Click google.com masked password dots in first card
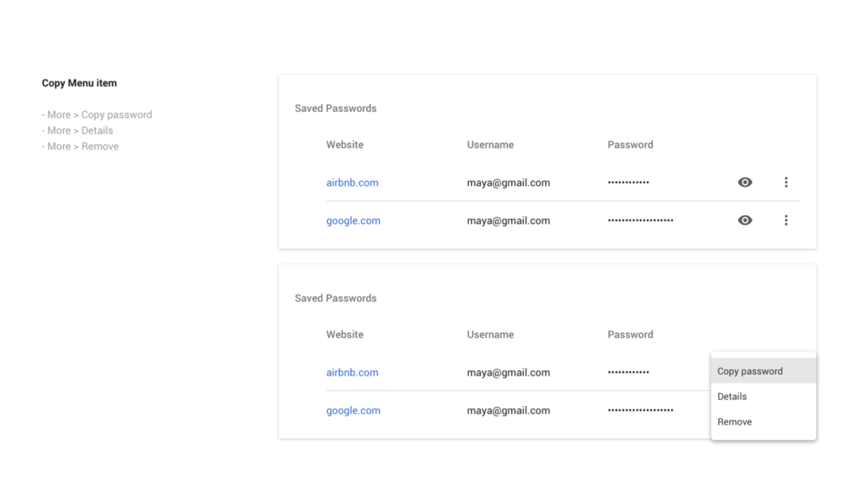The image size is (868, 495). click(640, 221)
